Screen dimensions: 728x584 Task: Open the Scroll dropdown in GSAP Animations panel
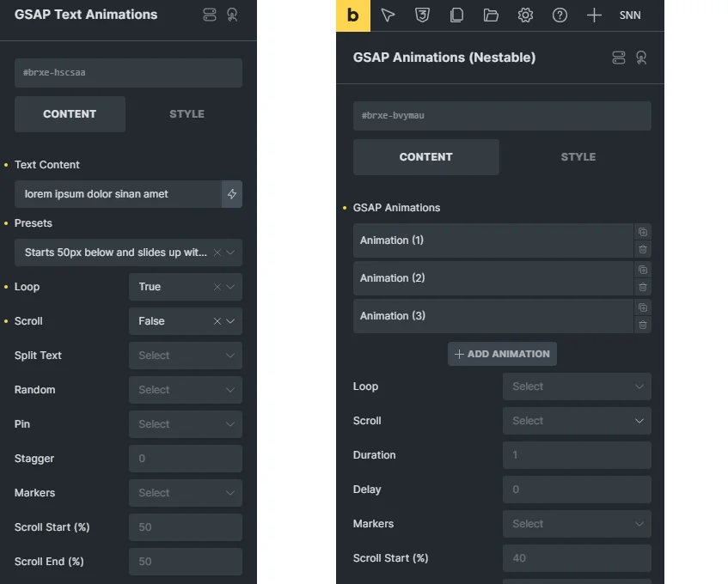coord(576,421)
